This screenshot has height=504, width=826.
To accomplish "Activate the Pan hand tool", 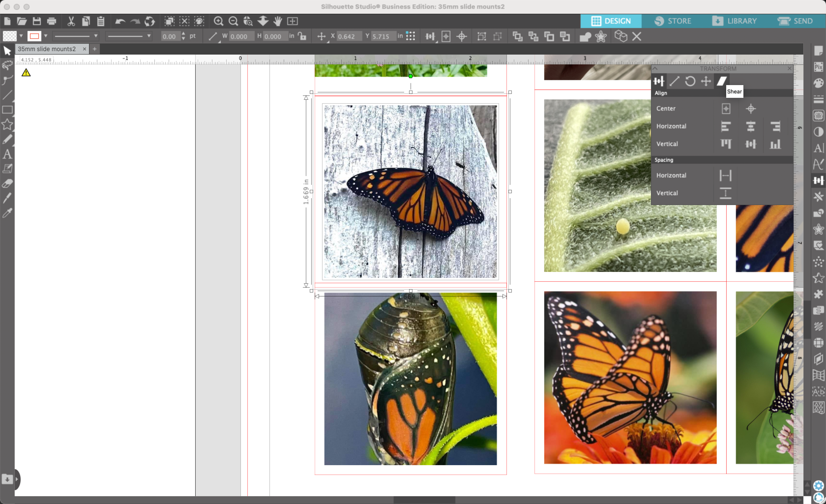I will (278, 21).
